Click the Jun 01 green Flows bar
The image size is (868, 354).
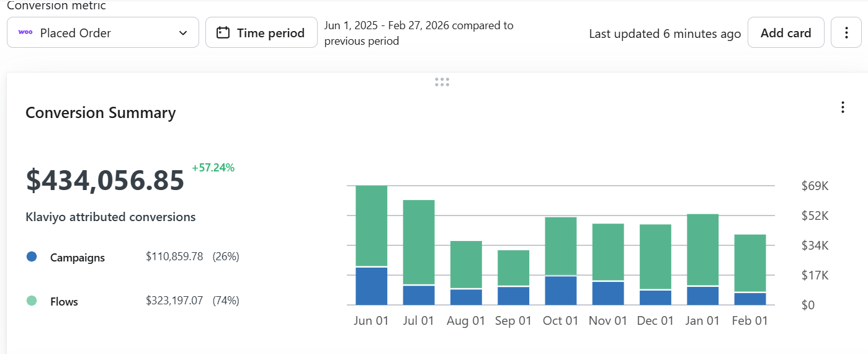coord(372,226)
